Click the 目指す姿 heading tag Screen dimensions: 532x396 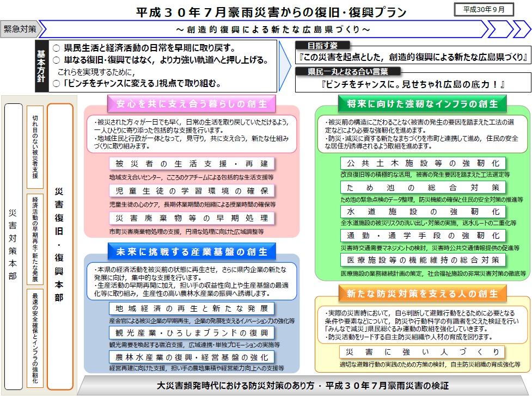(322, 45)
